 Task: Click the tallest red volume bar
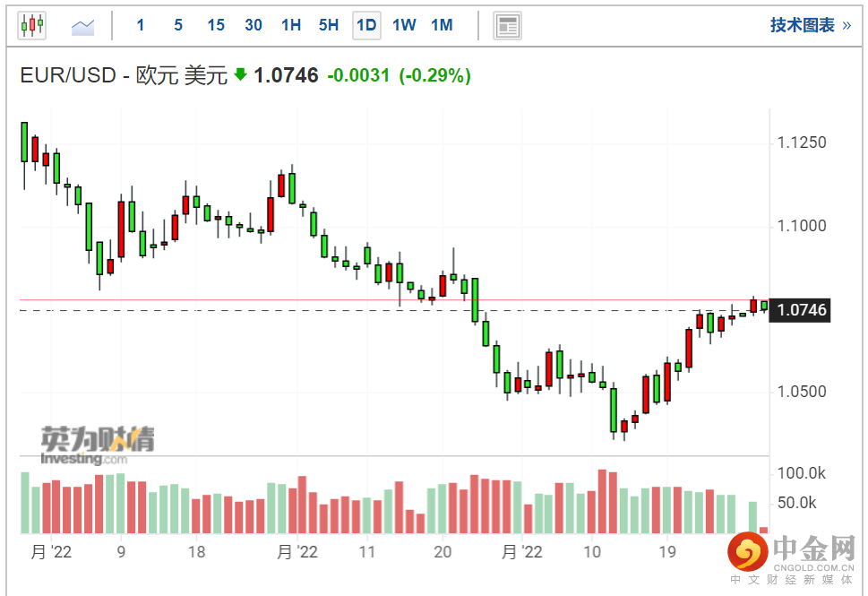(x=603, y=502)
